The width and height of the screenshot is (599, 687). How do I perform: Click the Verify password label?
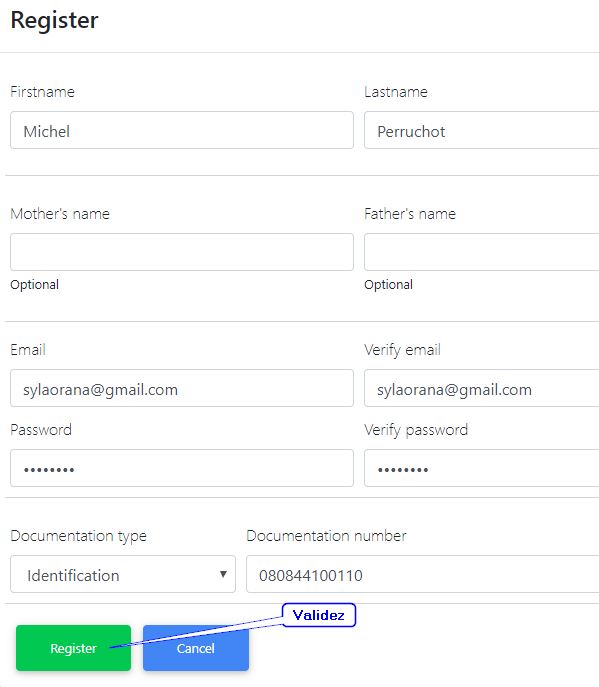pos(416,430)
